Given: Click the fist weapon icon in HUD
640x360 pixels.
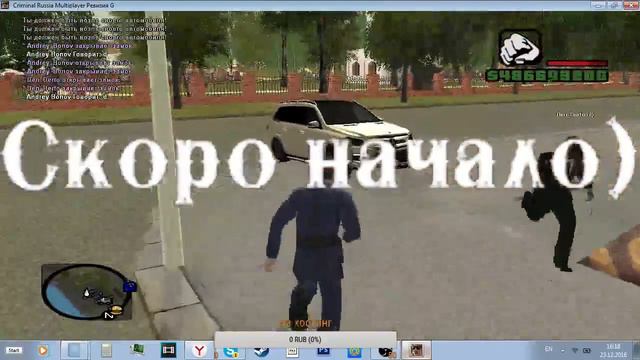Looking at the screenshot, I should tap(520, 49).
